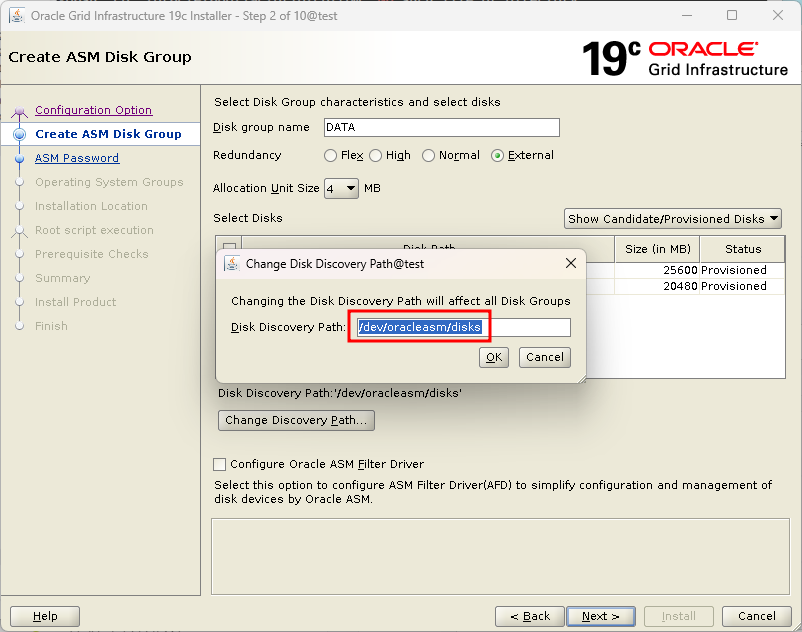Click the Provisioned status in the 20480 row
Viewport: 802px width, 632px height.
743,286
